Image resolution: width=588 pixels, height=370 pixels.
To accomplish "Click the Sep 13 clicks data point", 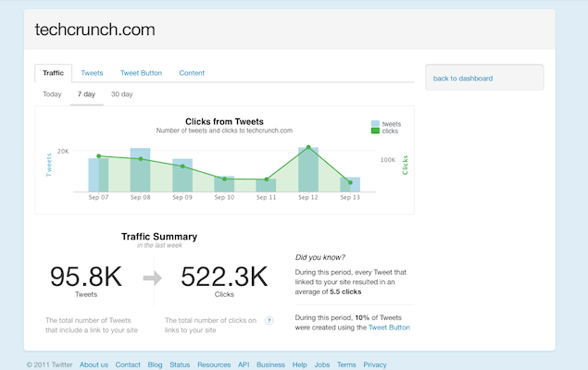I will (x=350, y=183).
